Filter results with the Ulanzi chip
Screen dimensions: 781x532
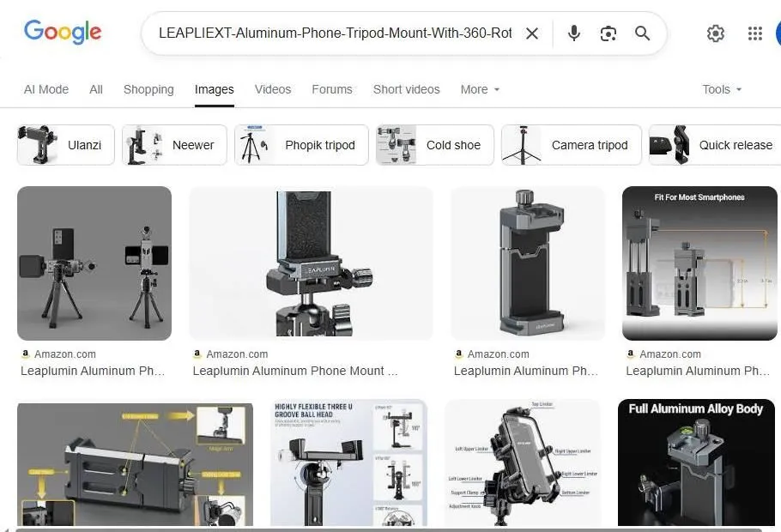(64, 144)
